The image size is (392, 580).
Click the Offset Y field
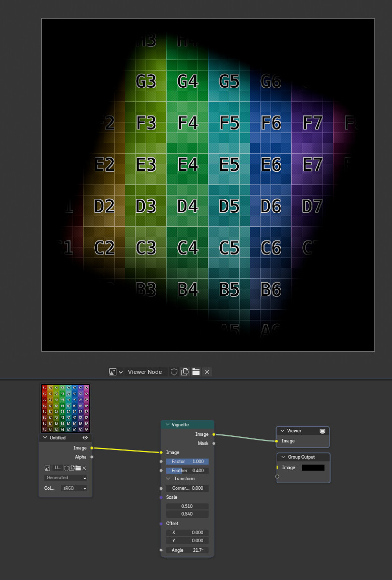187,540
